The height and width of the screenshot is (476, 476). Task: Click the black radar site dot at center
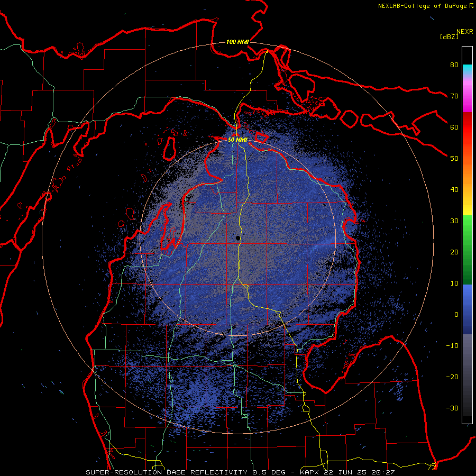pos(238,239)
